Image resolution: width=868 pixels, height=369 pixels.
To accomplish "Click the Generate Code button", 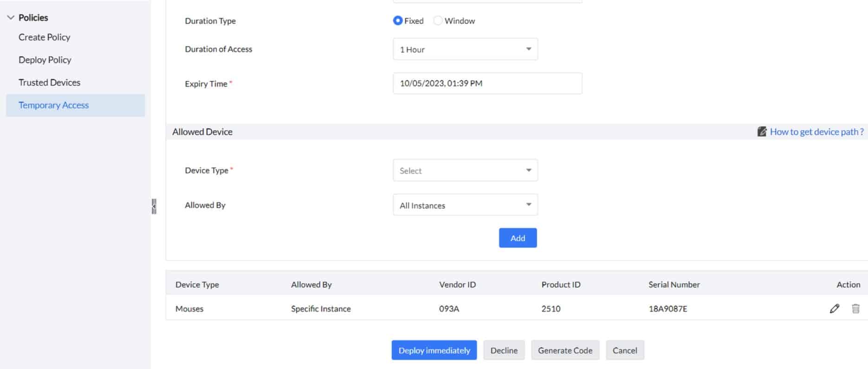I will pos(565,350).
